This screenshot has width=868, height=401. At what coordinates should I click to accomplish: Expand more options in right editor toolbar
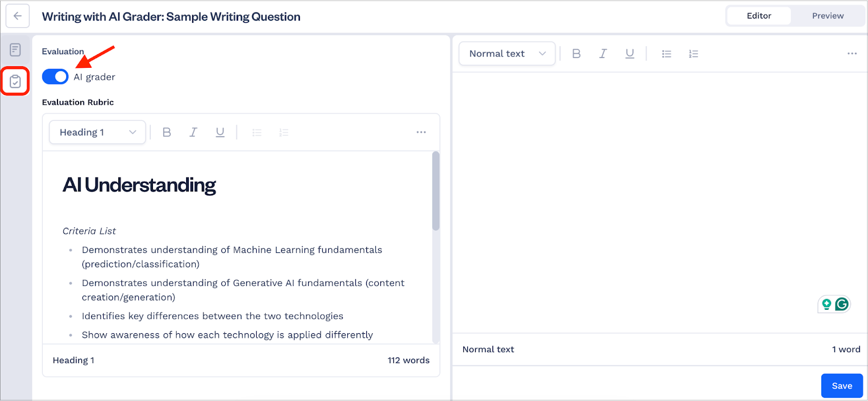pos(852,54)
